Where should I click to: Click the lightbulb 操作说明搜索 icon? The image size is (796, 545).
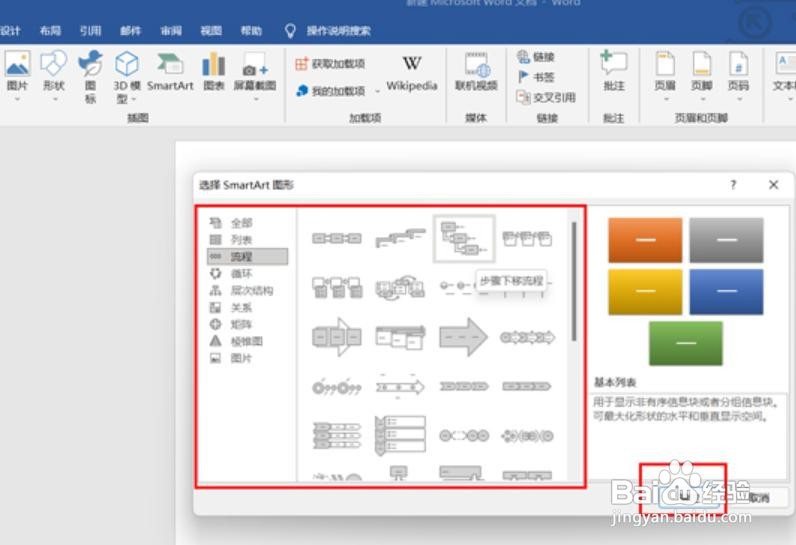click(x=290, y=31)
